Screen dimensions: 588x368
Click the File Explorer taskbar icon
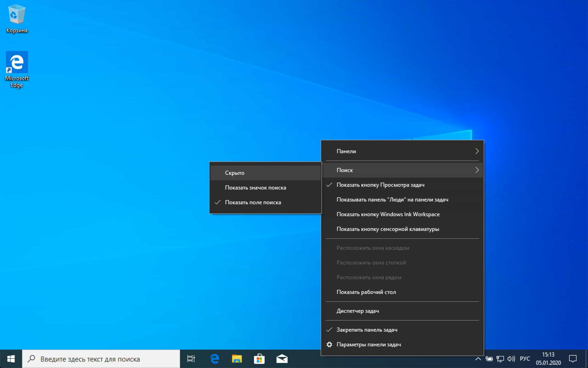point(236,358)
